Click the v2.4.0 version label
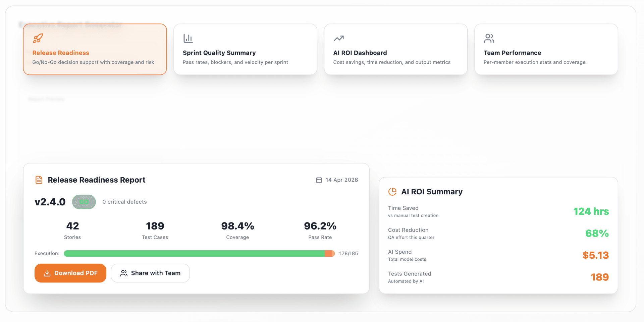Screen dimensions: 644x322 50,202
